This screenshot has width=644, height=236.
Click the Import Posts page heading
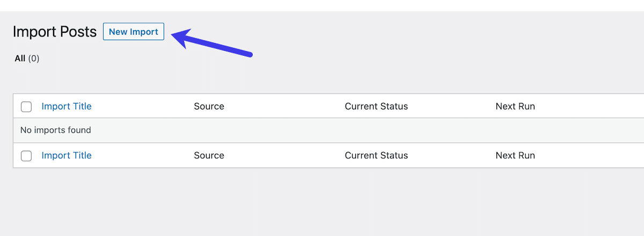(x=55, y=32)
